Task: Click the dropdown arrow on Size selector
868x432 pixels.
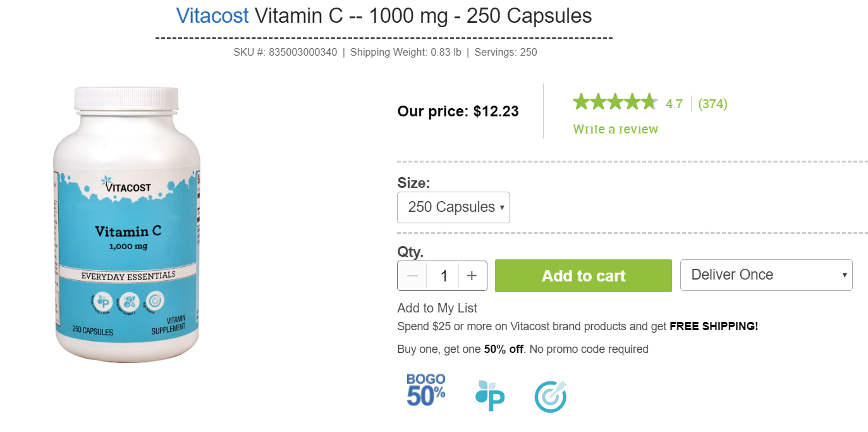Action: click(502, 207)
